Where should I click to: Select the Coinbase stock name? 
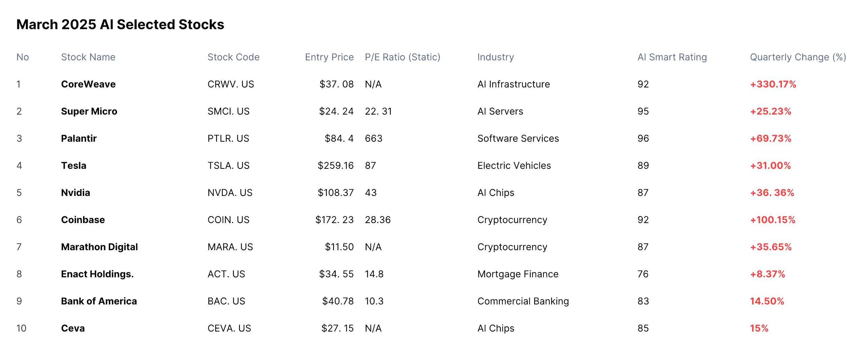coord(83,220)
